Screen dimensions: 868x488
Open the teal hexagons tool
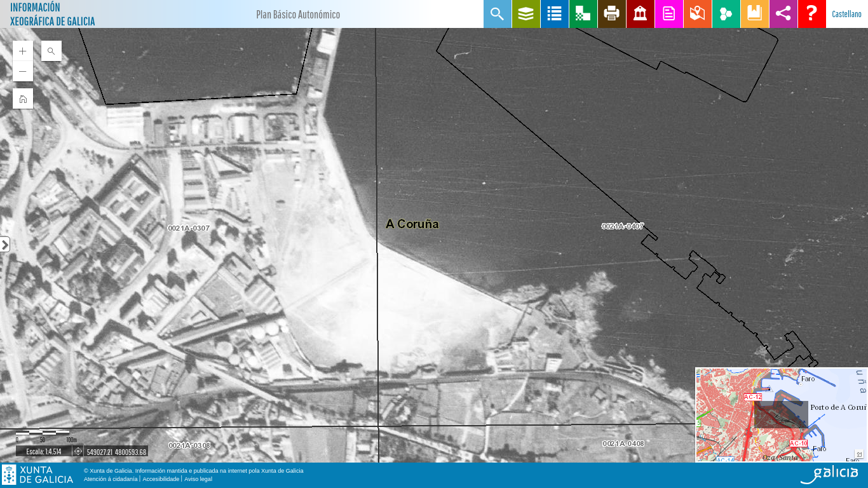[x=726, y=14]
